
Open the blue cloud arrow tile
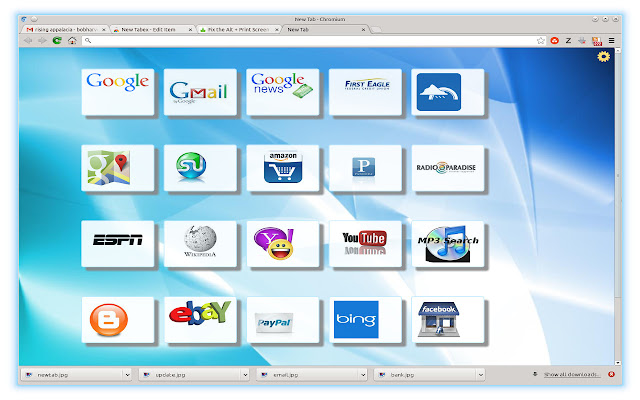[448, 92]
